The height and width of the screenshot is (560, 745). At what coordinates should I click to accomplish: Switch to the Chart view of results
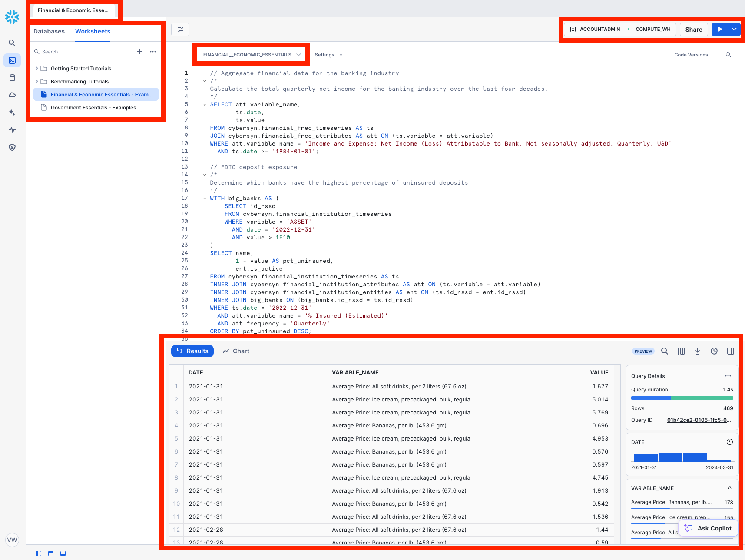click(x=236, y=351)
